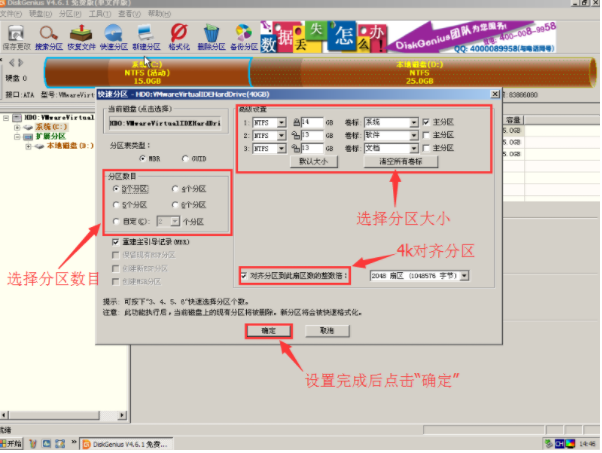Click the 搜索分区 (Search Partitions) toolbar icon

49,36
